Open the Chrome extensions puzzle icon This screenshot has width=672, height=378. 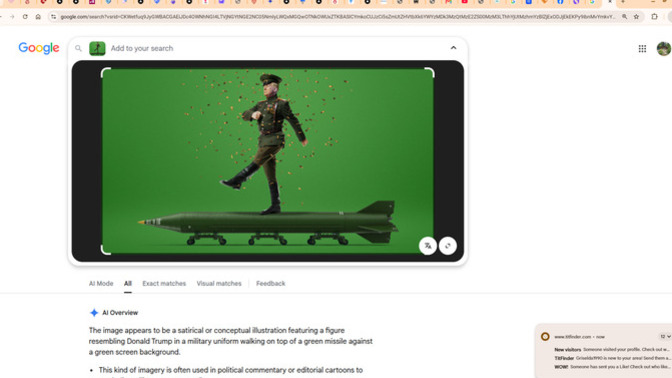[654, 17]
